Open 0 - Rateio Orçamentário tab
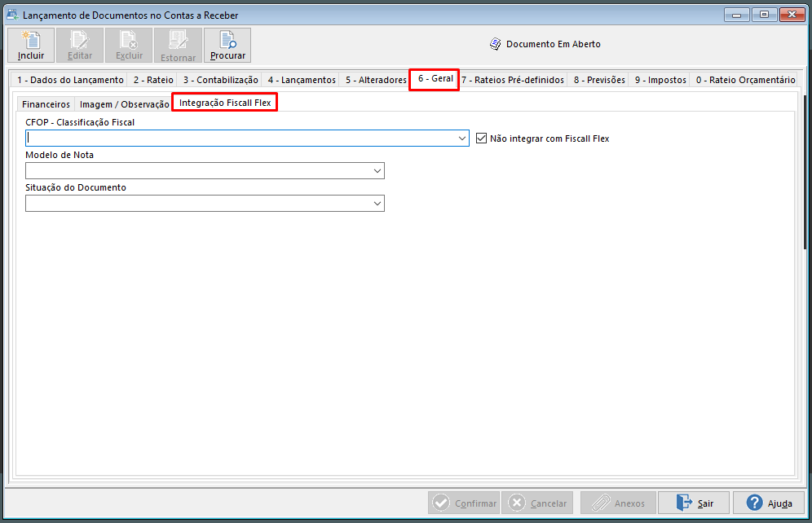812x523 pixels. click(x=745, y=80)
